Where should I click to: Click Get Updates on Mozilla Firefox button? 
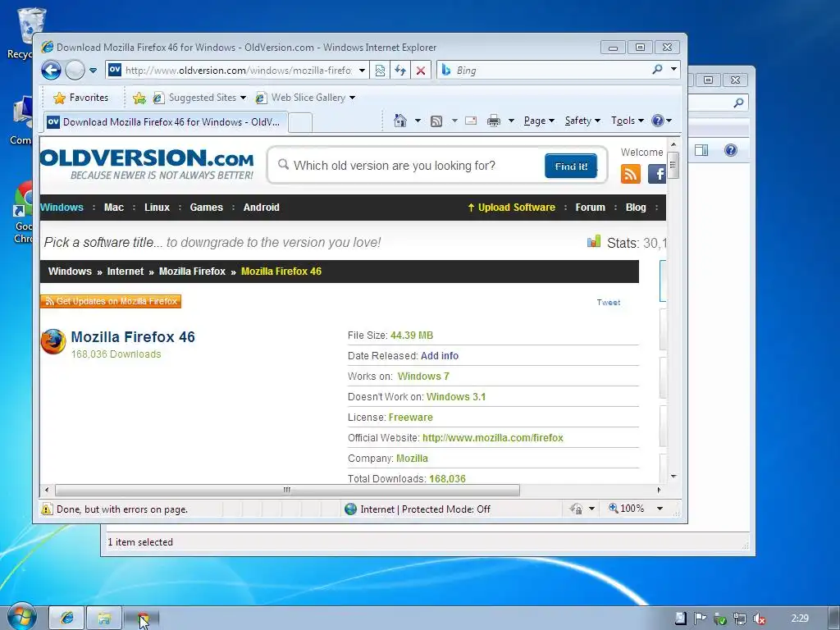(x=111, y=302)
